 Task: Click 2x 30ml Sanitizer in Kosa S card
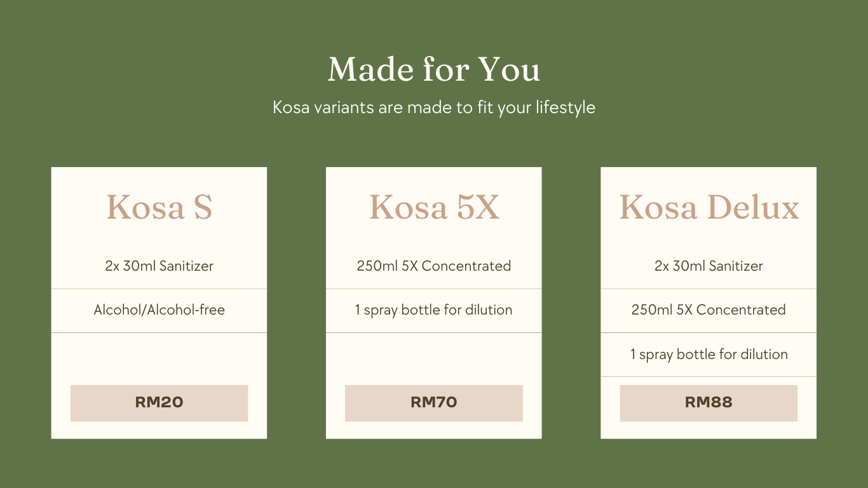[159, 266]
